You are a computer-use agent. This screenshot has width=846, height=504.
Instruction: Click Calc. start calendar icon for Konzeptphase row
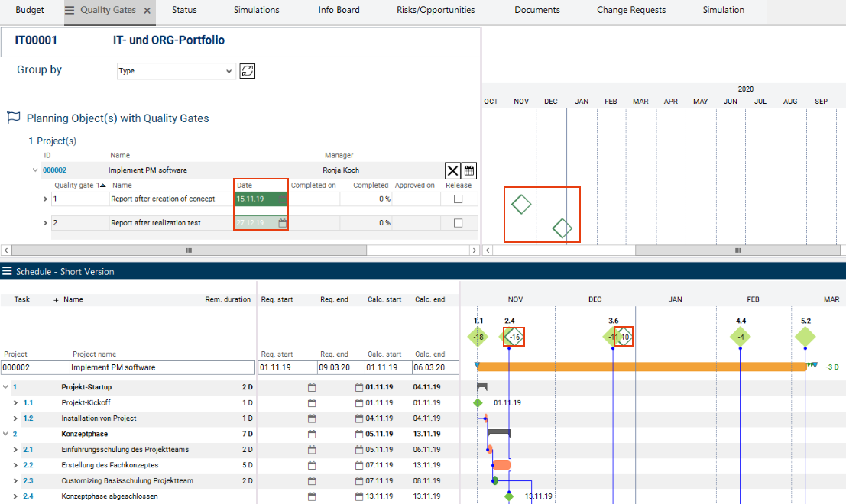pyautogui.click(x=359, y=434)
